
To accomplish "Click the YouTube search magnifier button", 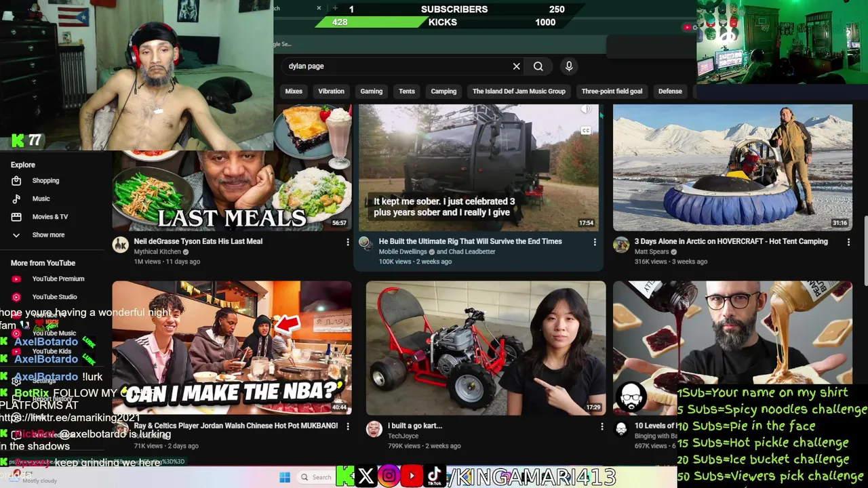I will [538, 66].
